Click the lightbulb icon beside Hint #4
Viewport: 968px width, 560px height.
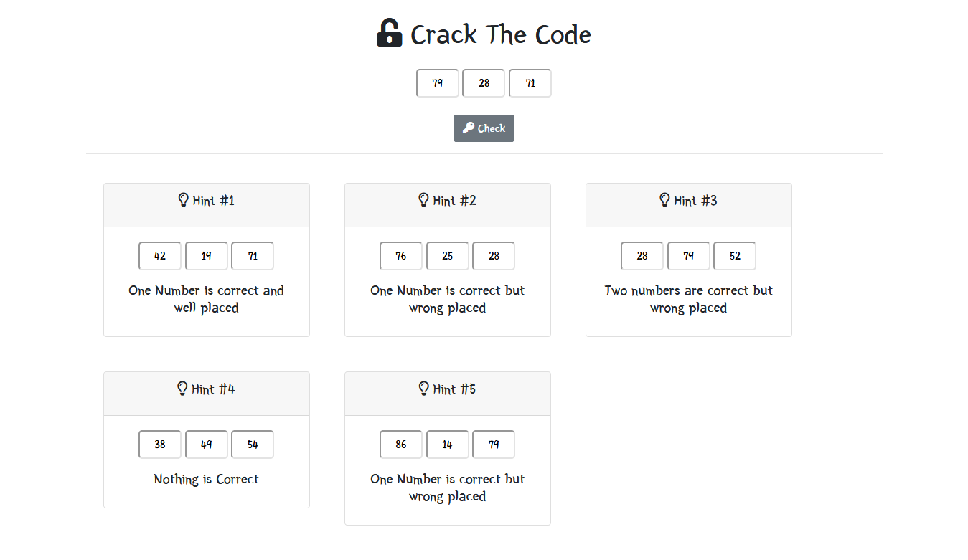(182, 389)
